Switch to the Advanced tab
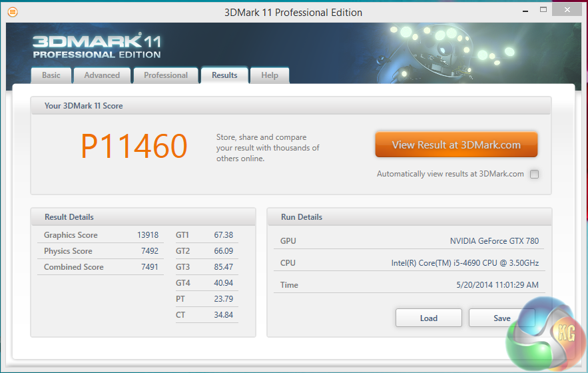 102,75
